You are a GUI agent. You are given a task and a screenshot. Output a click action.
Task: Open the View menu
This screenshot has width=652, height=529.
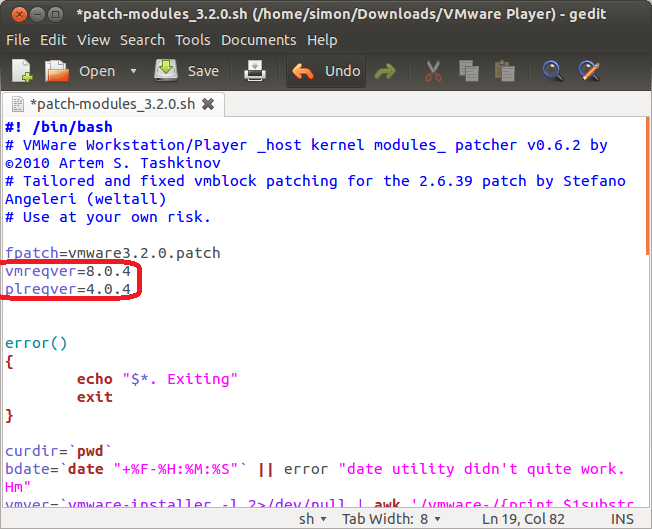pyautogui.click(x=94, y=40)
